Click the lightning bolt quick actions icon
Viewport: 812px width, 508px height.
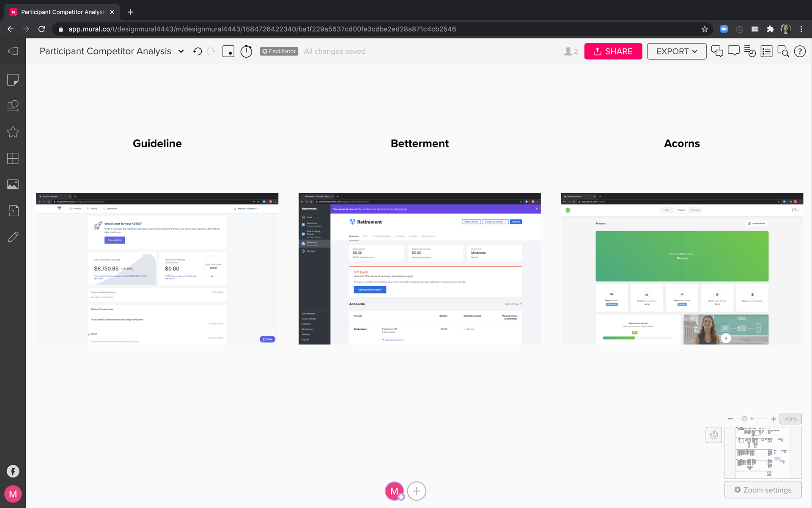pos(13,471)
